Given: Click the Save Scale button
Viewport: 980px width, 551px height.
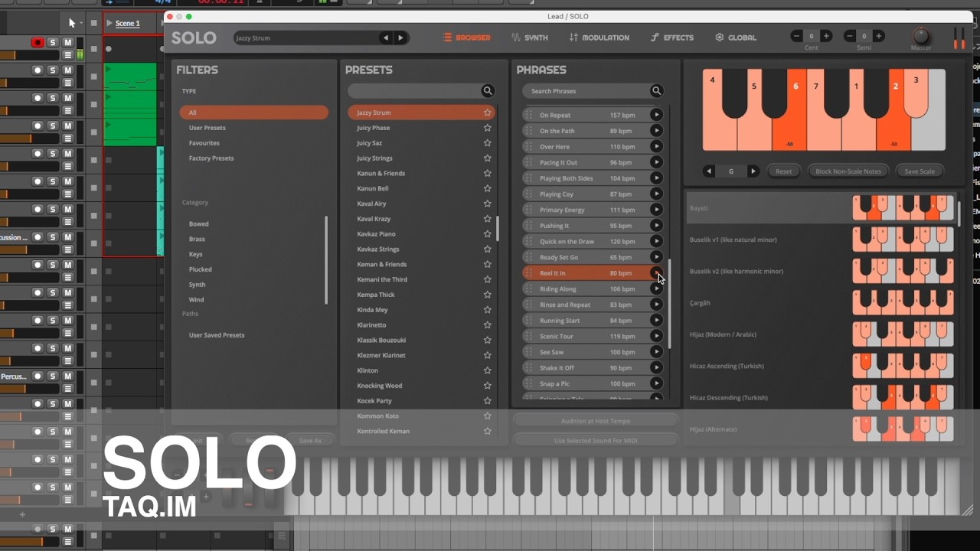Looking at the screenshot, I should click(920, 171).
